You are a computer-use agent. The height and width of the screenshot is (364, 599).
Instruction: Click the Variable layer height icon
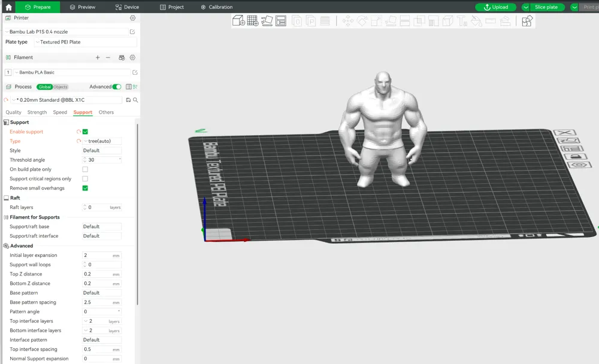(x=325, y=21)
